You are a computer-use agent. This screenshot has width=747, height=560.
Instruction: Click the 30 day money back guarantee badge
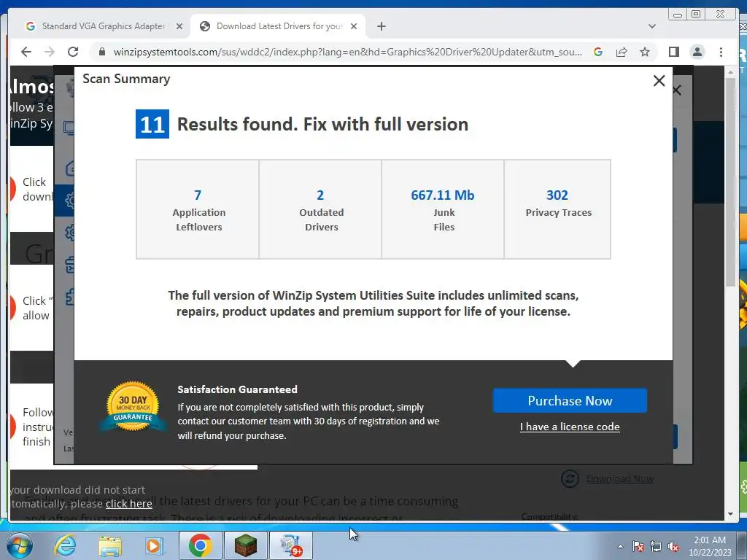click(133, 406)
